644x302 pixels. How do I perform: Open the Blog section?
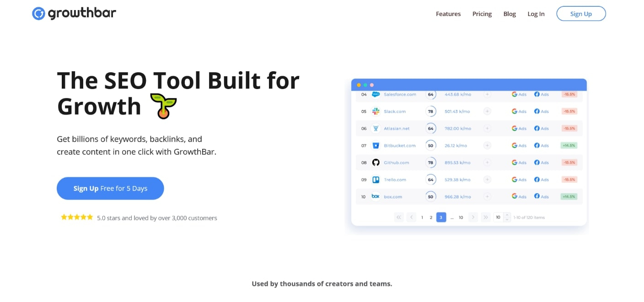click(510, 14)
